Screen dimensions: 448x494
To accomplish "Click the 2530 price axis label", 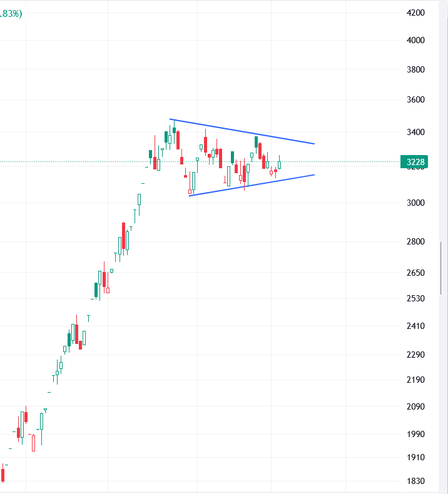I will 415,298.
